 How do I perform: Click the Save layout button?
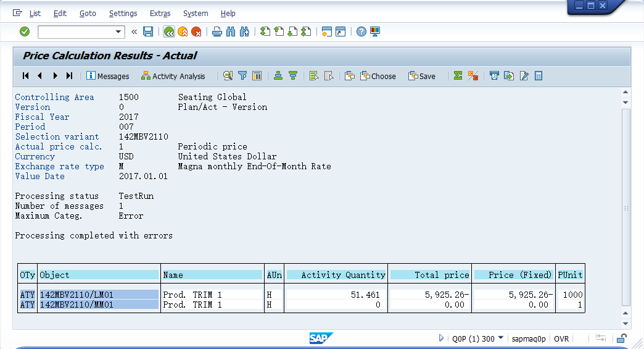[422, 76]
